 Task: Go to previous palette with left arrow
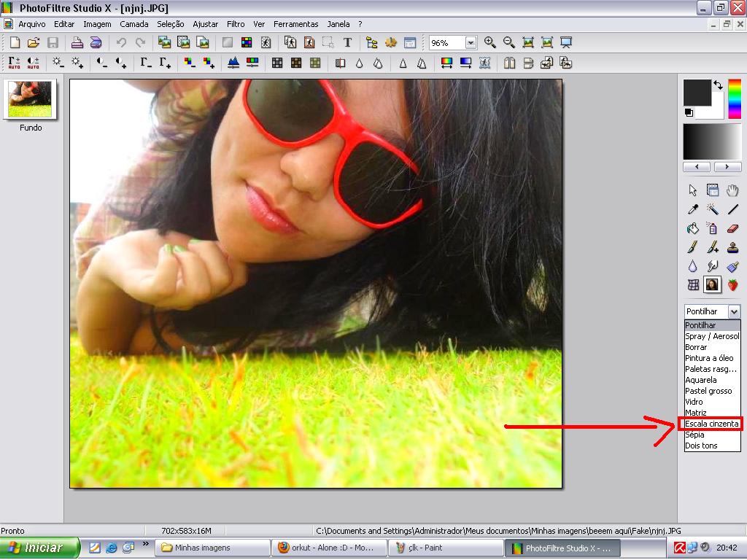pyautogui.click(x=697, y=167)
